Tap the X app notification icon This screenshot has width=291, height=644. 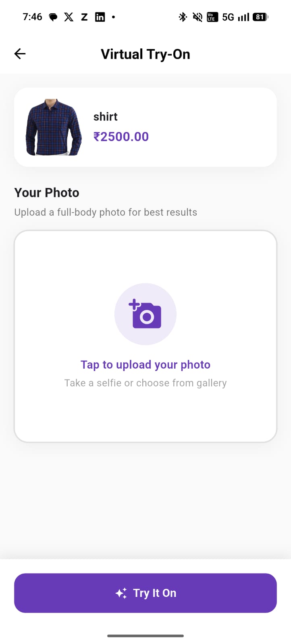[x=69, y=17]
